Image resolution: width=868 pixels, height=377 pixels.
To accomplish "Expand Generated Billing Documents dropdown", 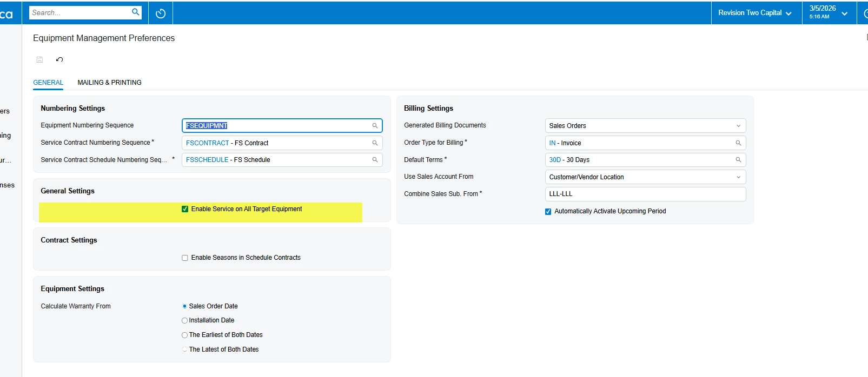I will point(645,126).
